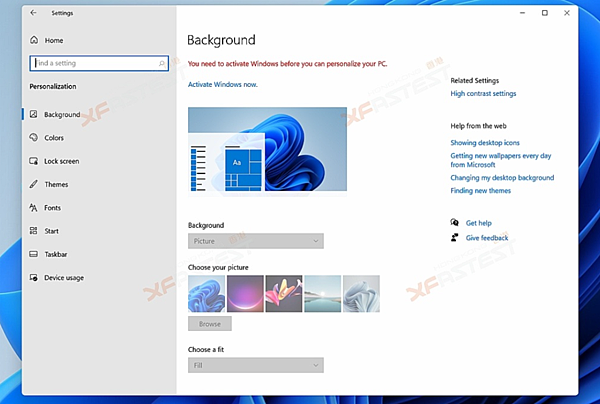This screenshot has height=404, width=600.
Task: Click the Browse button
Action: pos(210,324)
